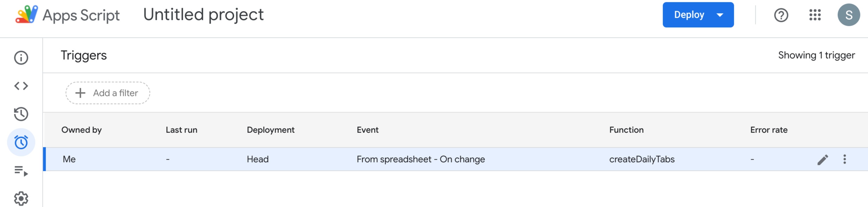Open the more options menu for the trigger

pyautogui.click(x=845, y=159)
